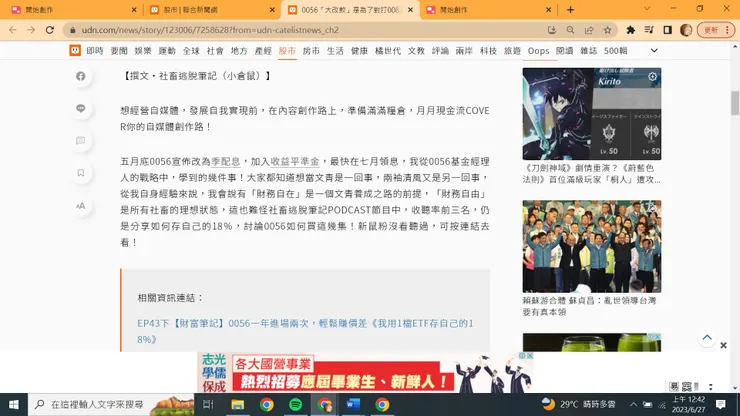Follow the 收益平準金 keyword link

[x=295, y=161]
